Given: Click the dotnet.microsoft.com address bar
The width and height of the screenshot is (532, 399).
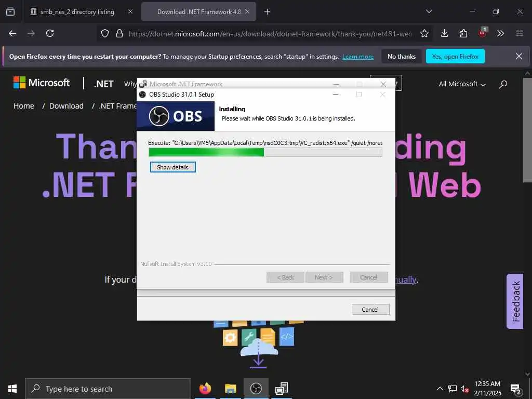Looking at the screenshot, I should coord(270,34).
